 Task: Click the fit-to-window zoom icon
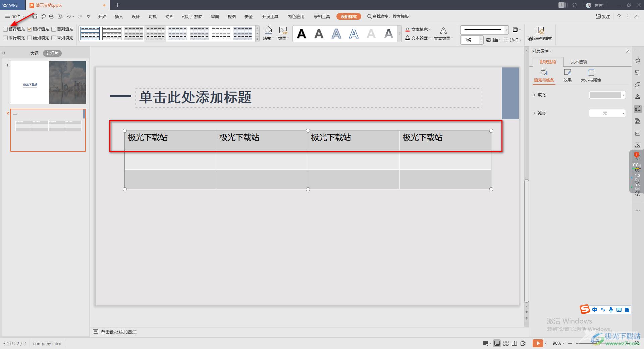(637, 343)
